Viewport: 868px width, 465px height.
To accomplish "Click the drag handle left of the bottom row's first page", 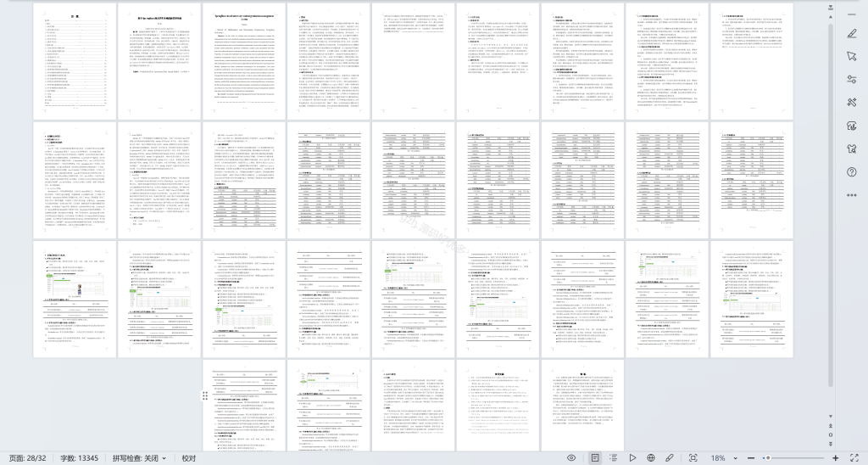I will [x=205, y=395].
